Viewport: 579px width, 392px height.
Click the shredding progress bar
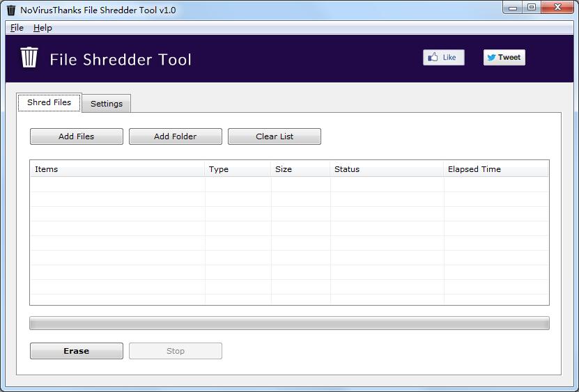pyautogui.click(x=289, y=323)
